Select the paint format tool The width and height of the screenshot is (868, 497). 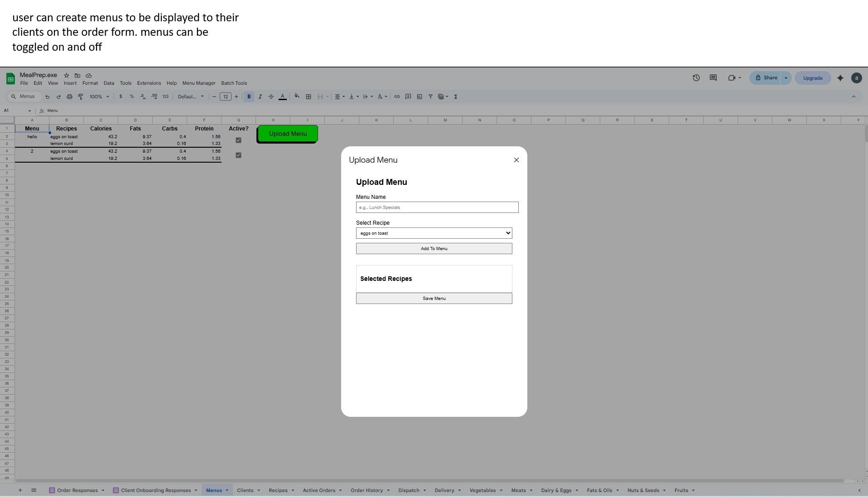tap(81, 97)
